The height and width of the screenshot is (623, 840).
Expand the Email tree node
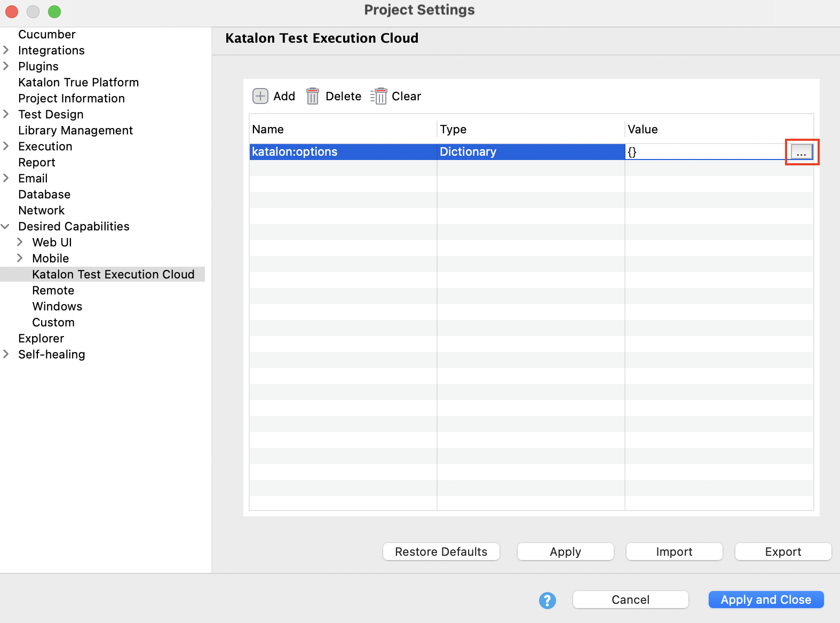(x=6, y=178)
